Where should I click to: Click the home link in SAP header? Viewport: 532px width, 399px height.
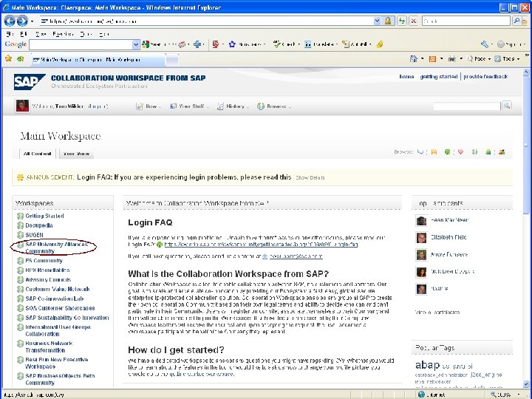(x=406, y=77)
